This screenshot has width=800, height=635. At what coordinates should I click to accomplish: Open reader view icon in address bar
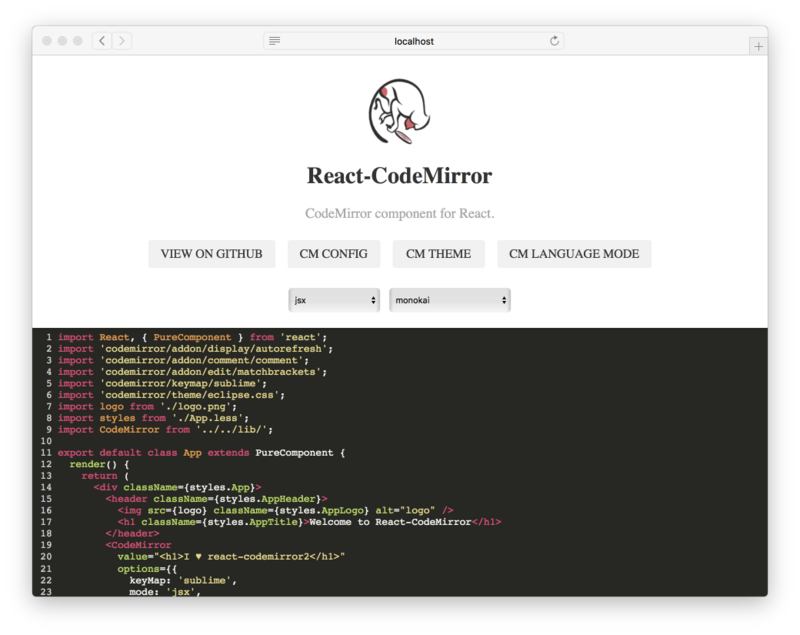click(274, 41)
